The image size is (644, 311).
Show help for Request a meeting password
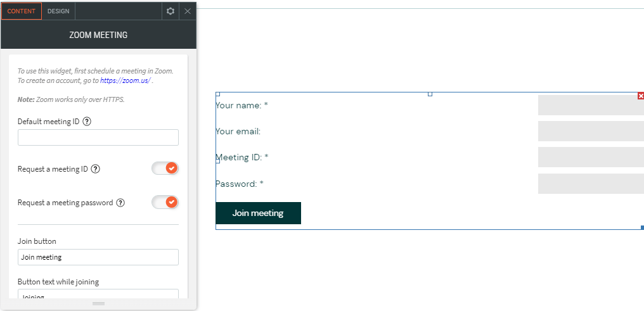click(120, 203)
